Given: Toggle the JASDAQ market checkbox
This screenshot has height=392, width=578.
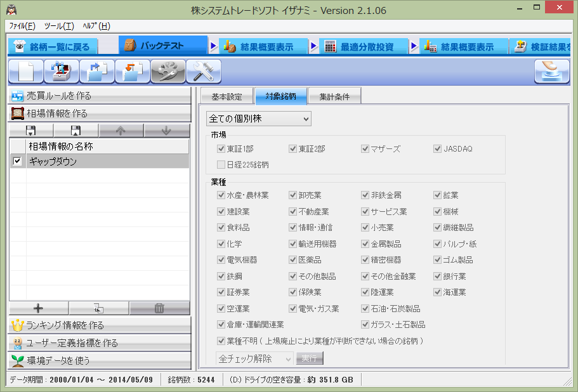Looking at the screenshot, I should click(x=438, y=148).
